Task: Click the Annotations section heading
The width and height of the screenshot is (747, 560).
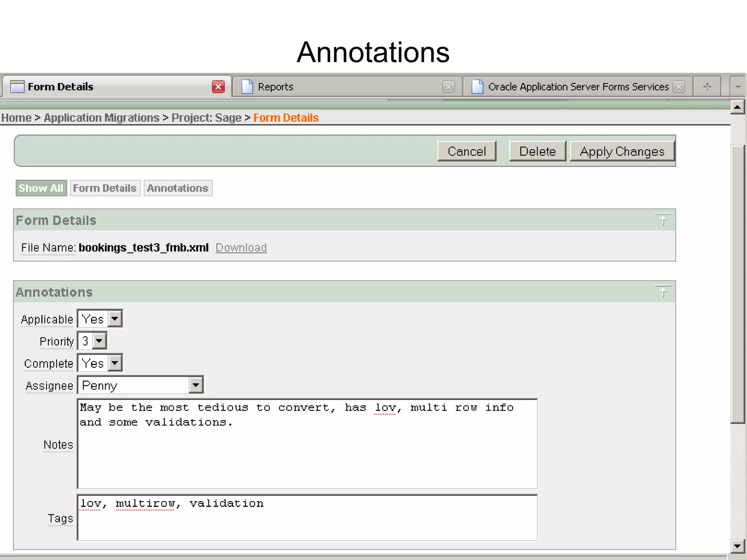Action: [x=54, y=292]
